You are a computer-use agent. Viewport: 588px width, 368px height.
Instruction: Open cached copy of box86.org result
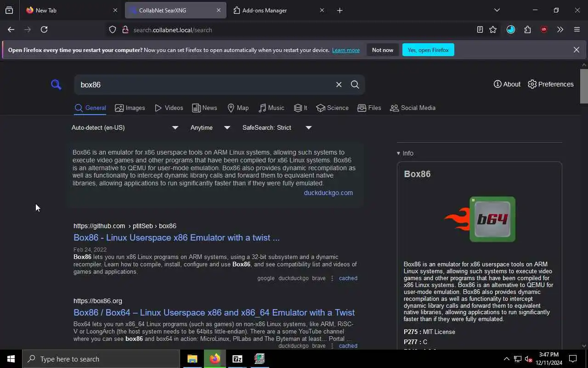[348, 345]
